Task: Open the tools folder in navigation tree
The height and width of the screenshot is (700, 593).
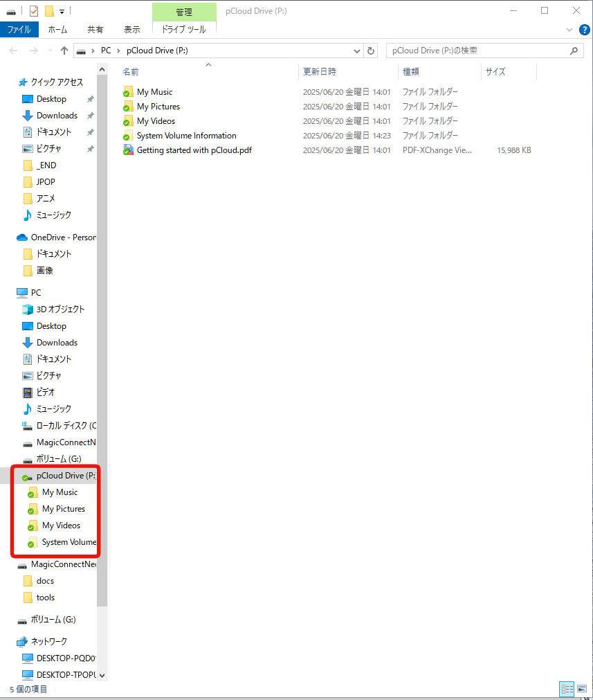Action: (x=46, y=598)
